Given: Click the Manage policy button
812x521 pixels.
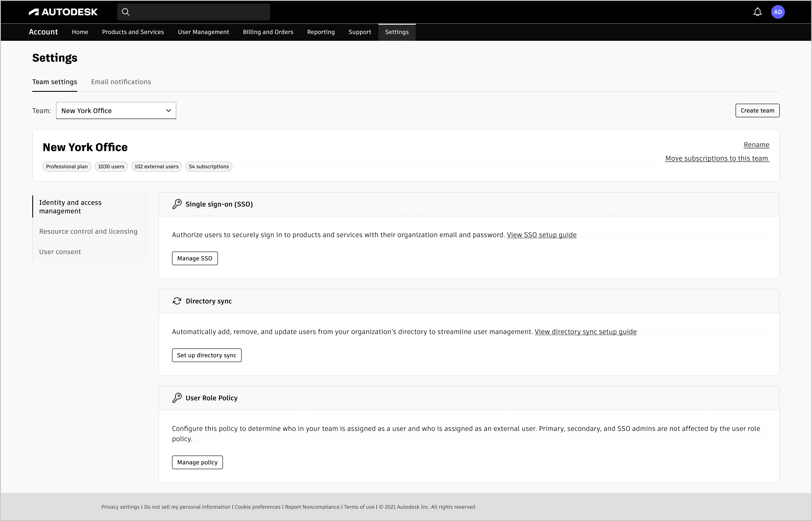Looking at the screenshot, I should click(197, 463).
